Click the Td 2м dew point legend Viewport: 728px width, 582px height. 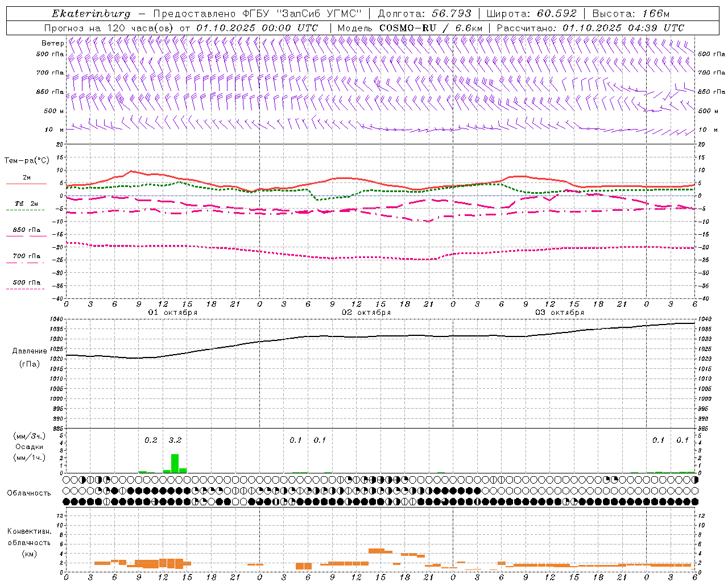[x=26, y=204]
